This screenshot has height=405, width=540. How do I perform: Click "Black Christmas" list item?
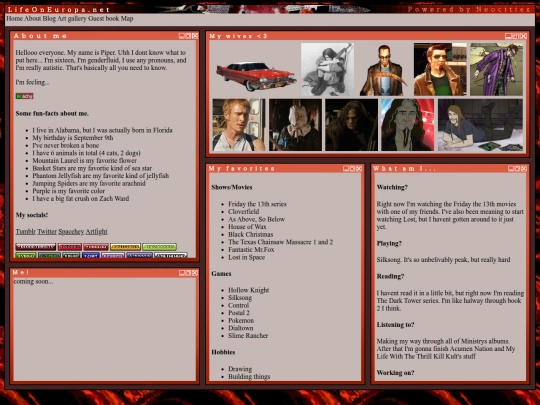(250, 234)
